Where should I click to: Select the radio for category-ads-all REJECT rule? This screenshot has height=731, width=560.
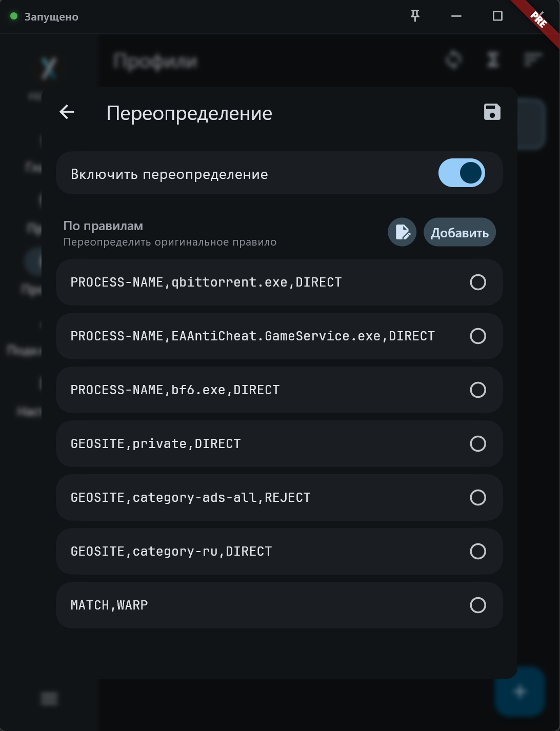coord(478,497)
